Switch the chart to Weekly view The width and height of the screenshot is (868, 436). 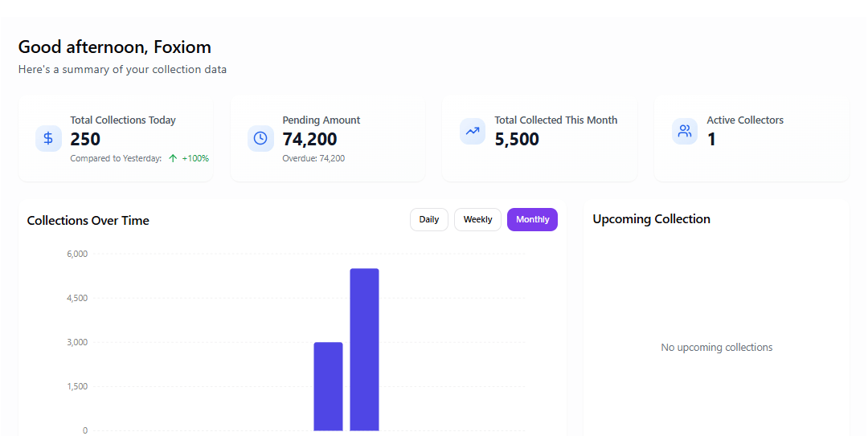tap(477, 219)
